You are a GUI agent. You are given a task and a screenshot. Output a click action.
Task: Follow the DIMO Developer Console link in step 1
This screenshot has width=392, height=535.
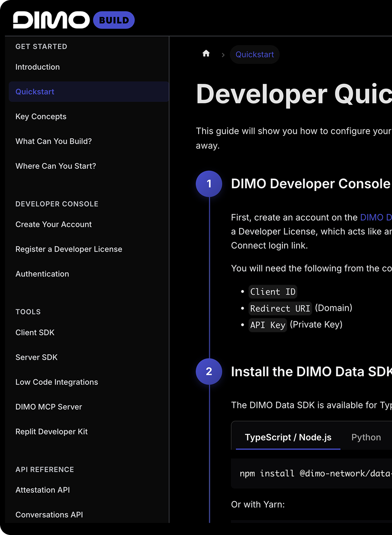tap(376, 218)
